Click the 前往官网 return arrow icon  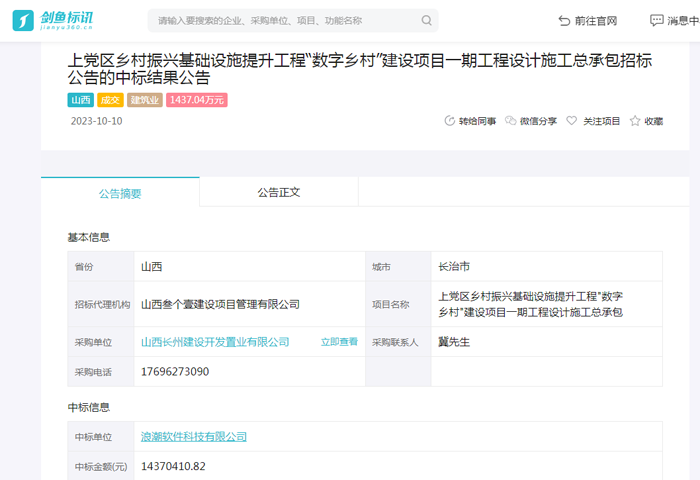(x=564, y=21)
